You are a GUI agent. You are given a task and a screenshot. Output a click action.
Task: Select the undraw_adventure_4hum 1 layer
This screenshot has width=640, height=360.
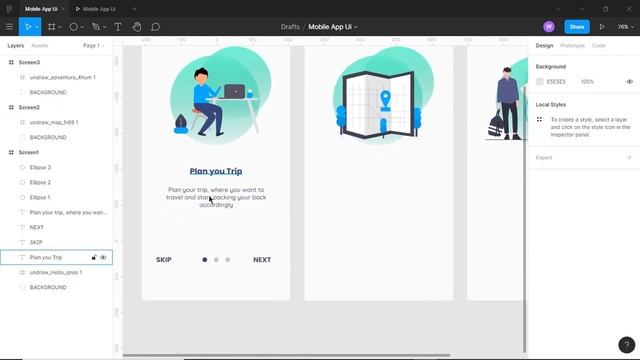pos(62,78)
